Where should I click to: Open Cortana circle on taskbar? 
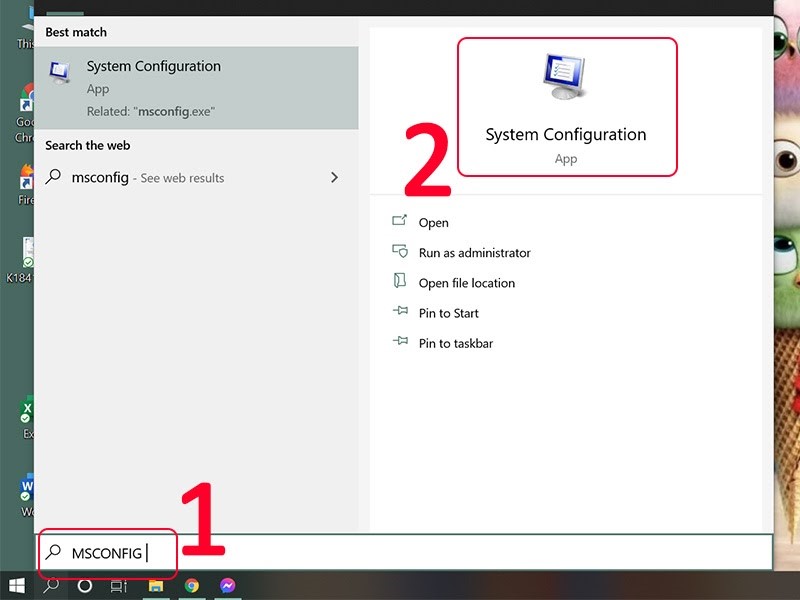[x=85, y=586]
